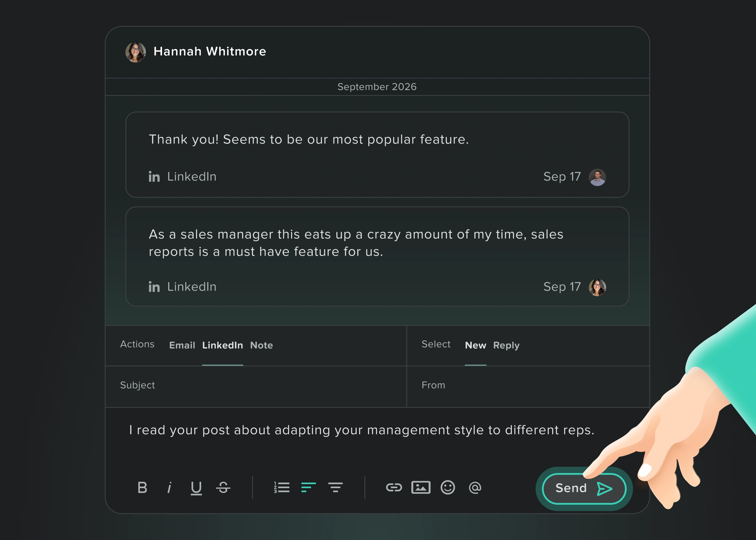Switch to the LinkedIn action tab

222,345
